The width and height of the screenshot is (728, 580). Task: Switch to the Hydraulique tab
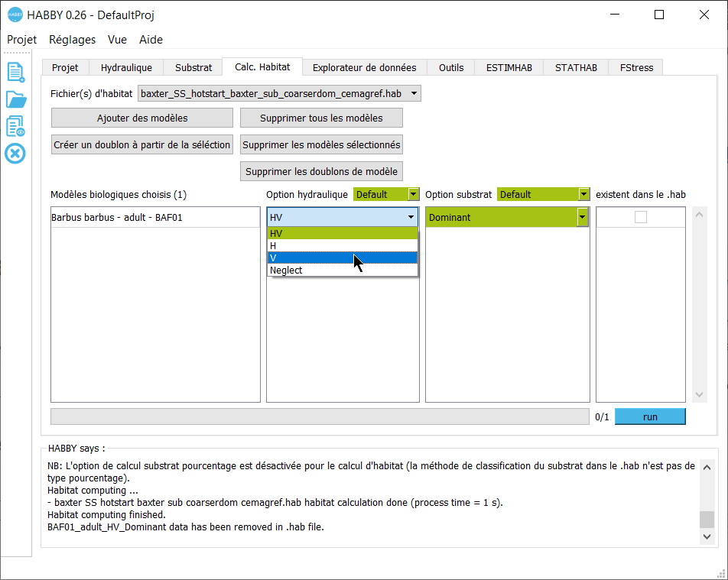click(x=126, y=67)
